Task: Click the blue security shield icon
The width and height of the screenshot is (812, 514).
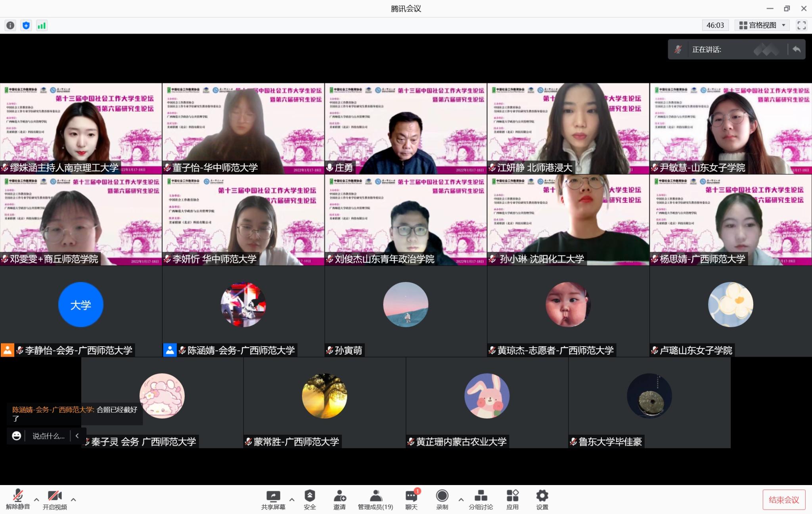Action: point(26,26)
